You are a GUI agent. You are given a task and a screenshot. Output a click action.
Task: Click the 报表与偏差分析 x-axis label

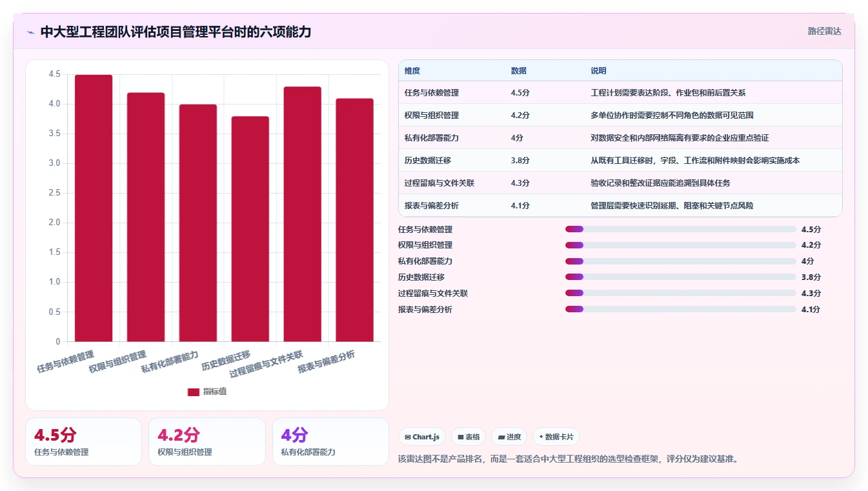[x=326, y=362]
